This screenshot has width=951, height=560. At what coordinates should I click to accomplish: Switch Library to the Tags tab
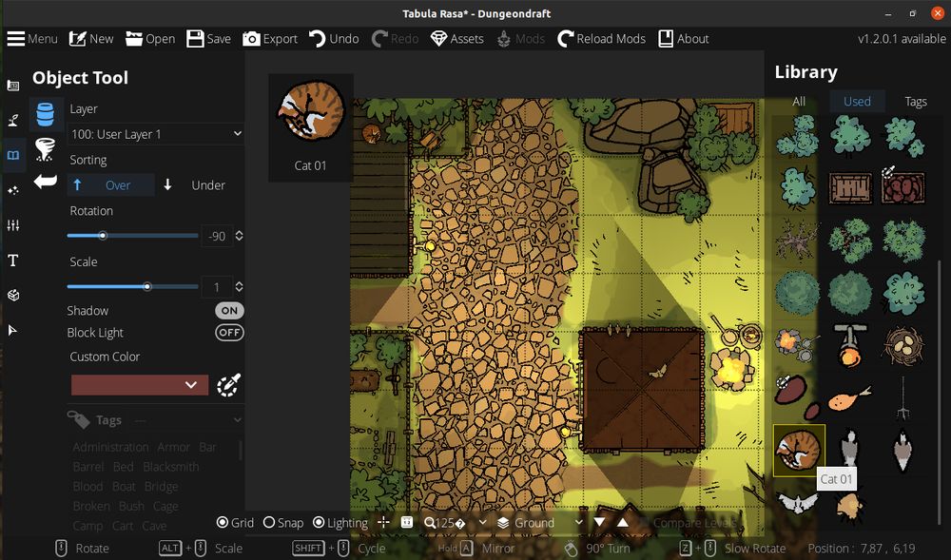click(915, 101)
